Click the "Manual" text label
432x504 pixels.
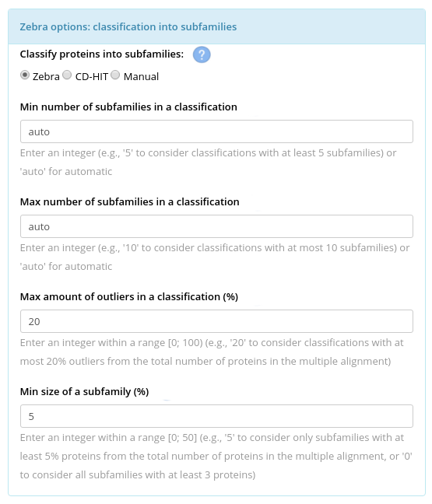click(x=141, y=76)
